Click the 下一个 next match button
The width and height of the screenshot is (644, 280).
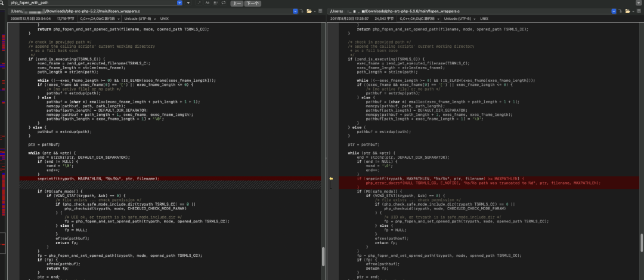253,4
